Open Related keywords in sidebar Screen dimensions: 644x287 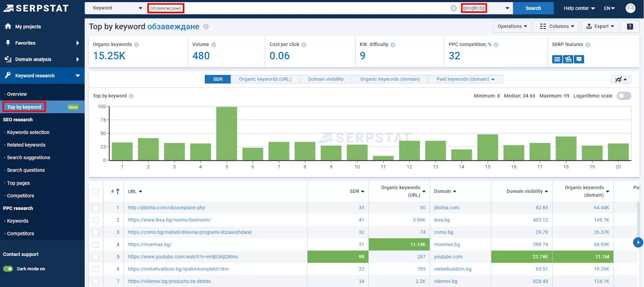point(26,145)
